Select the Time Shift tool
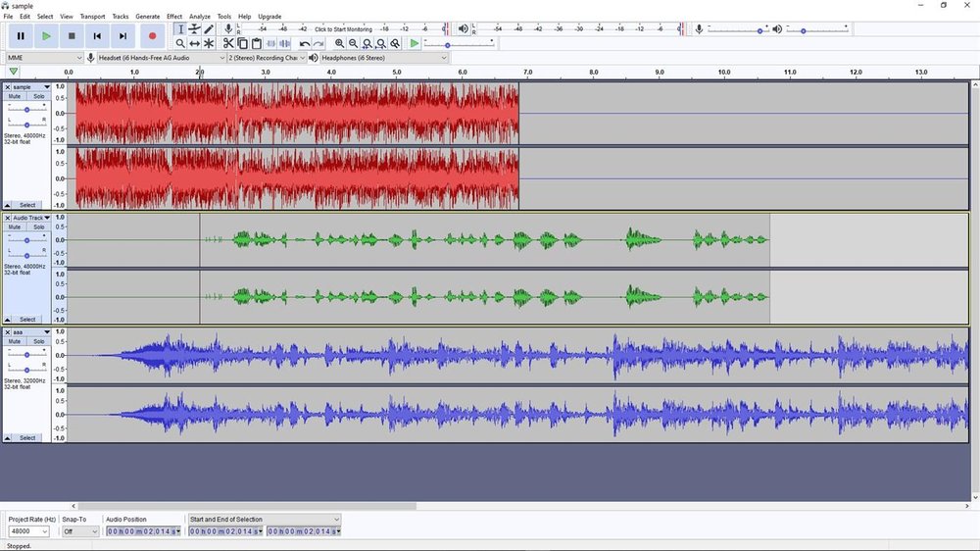980x551 pixels. [195, 43]
